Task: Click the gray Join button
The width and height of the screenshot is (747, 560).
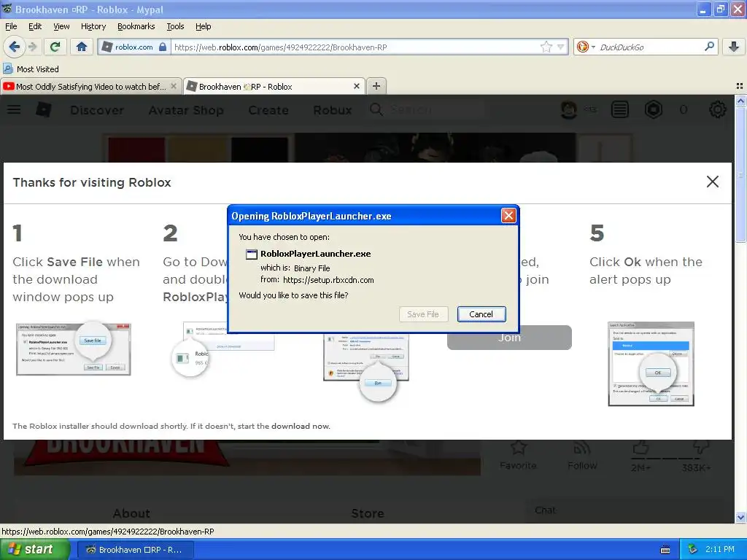Action: coord(509,338)
